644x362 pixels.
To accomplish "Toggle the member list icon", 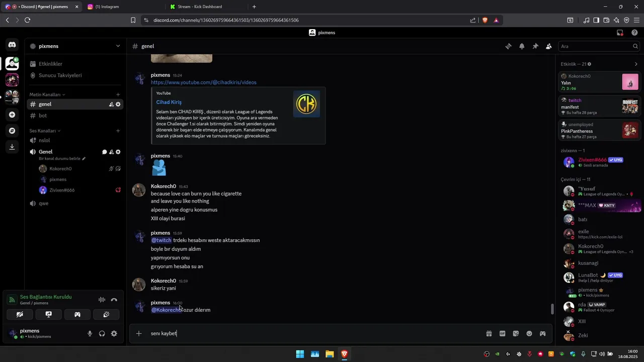I will [x=548, y=46].
